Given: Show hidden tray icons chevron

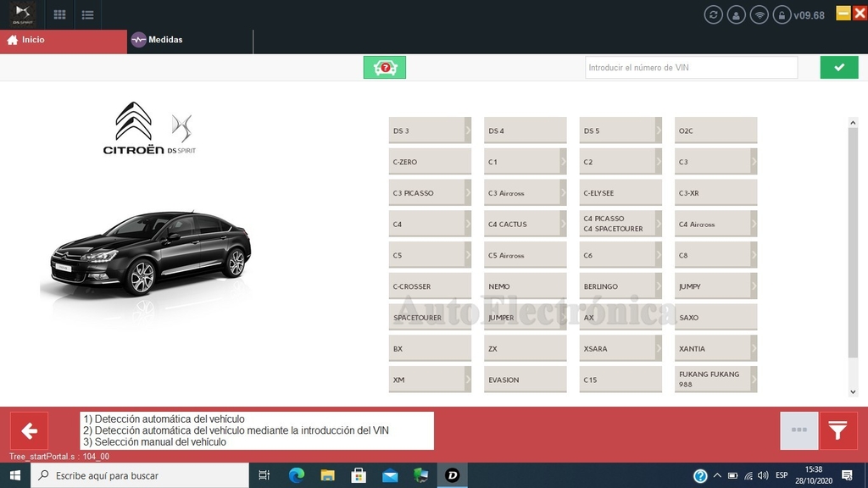Looking at the screenshot, I should [717, 476].
